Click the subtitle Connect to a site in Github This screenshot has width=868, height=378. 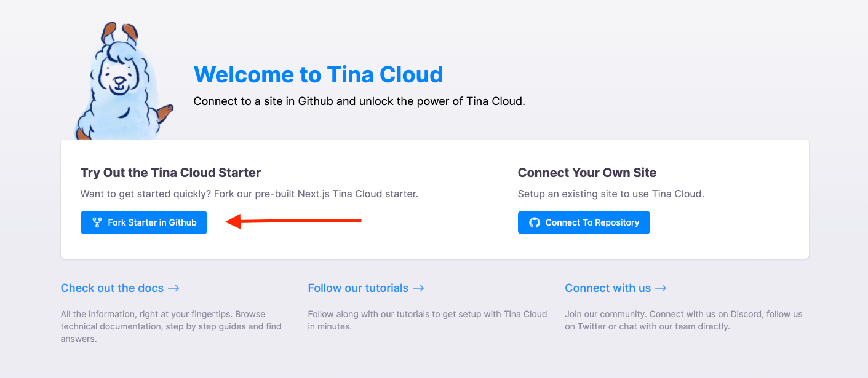(x=359, y=101)
